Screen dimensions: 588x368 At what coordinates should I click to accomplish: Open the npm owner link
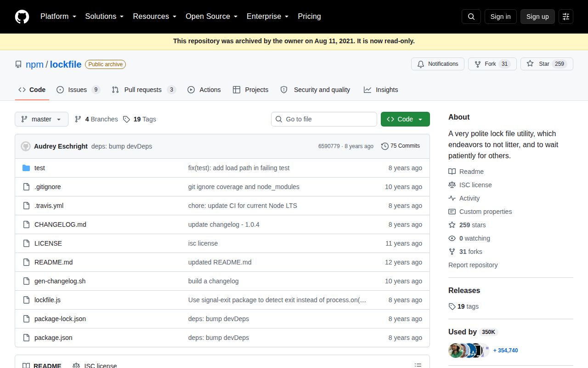click(34, 64)
